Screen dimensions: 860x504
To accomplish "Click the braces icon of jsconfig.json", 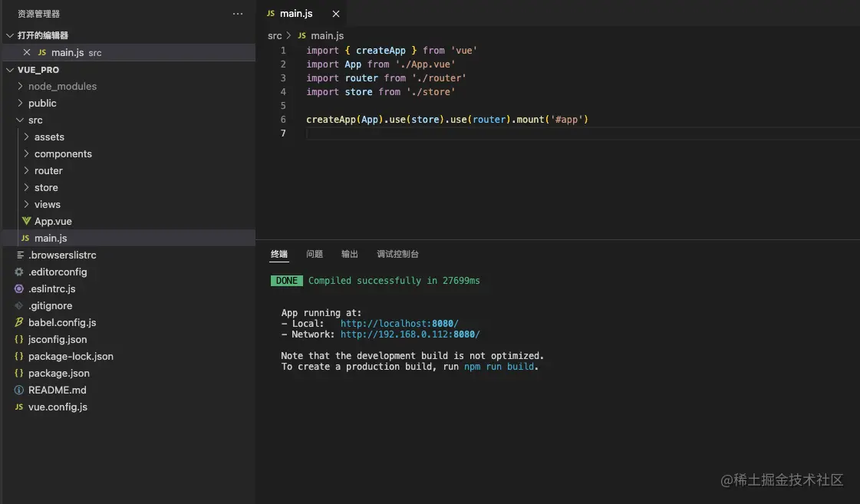I will (x=19, y=340).
